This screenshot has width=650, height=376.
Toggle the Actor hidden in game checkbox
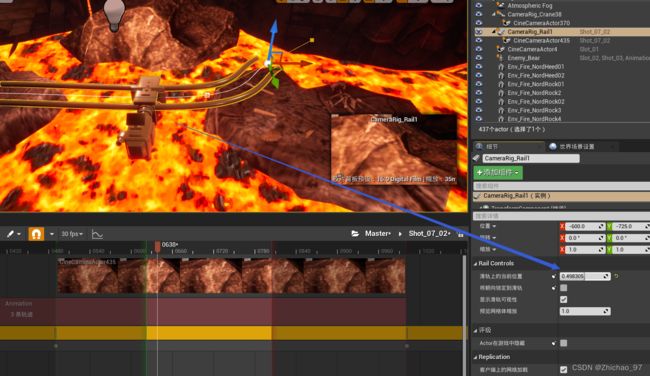[563, 343]
